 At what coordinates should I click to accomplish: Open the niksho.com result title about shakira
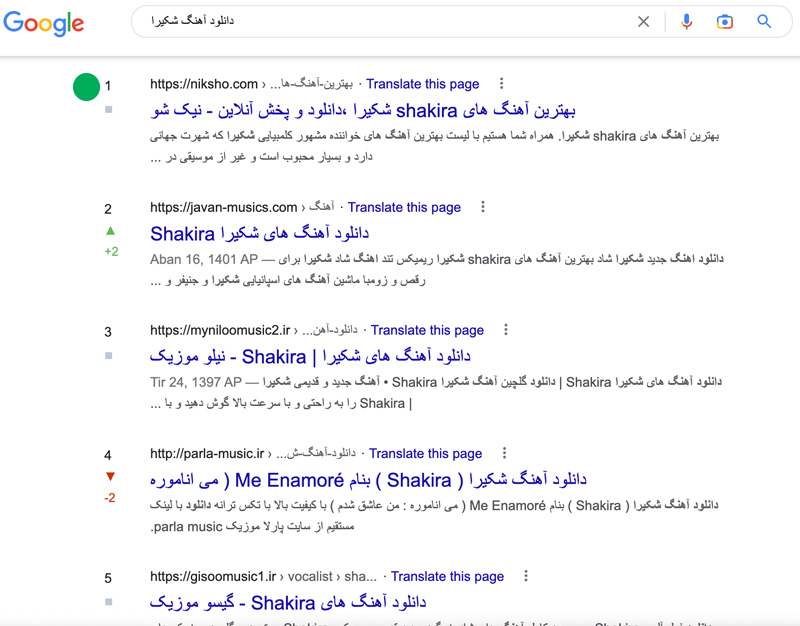click(363, 110)
